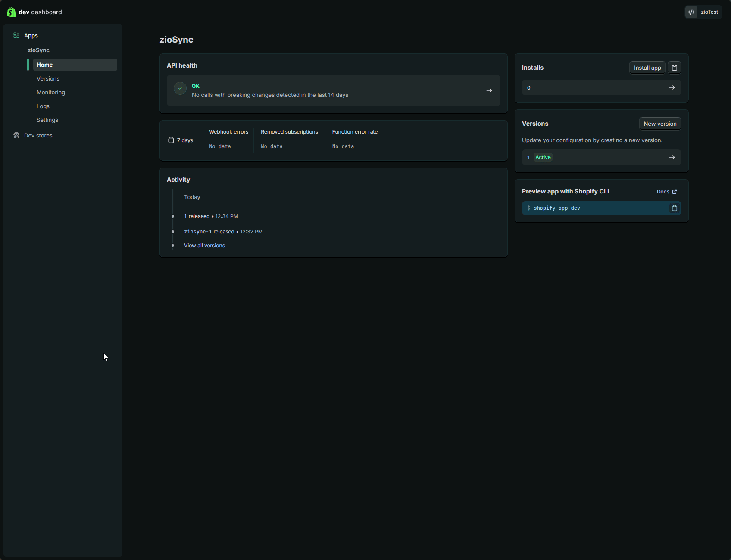The image size is (731, 560).
Task: Collapse the zioSync app tree item
Action: 39,50
